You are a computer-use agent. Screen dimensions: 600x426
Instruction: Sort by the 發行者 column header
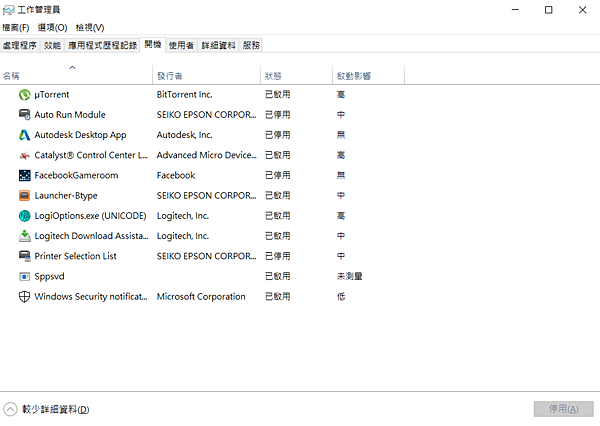point(207,75)
